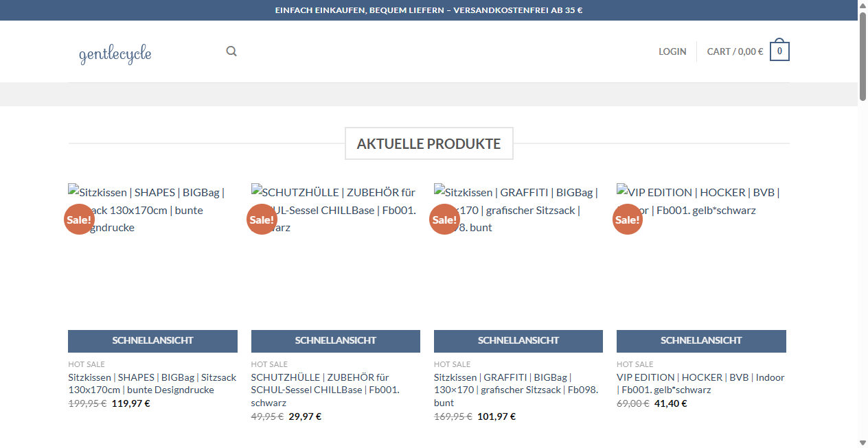Image resolution: width=868 pixels, height=448 pixels.
Task: Open the LOGIN page
Action: (672, 51)
